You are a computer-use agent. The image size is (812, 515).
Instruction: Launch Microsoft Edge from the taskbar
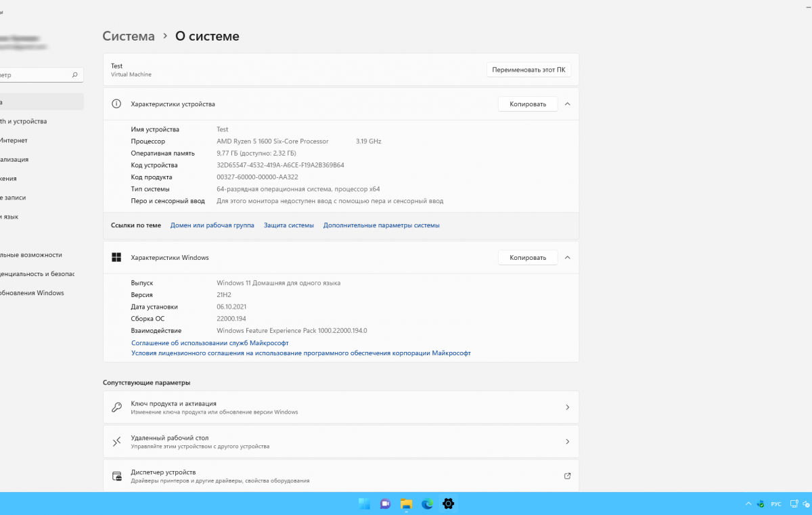click(x=427, y=503)
